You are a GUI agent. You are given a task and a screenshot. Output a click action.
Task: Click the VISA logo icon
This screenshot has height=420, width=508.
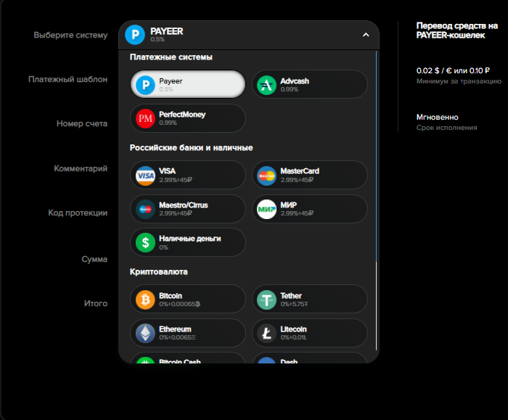[145, 176]
